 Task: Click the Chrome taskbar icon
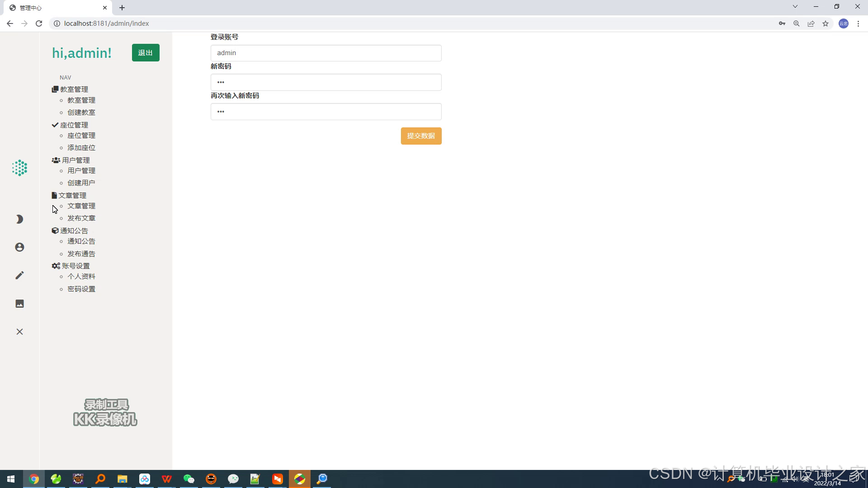click(34, 479)
